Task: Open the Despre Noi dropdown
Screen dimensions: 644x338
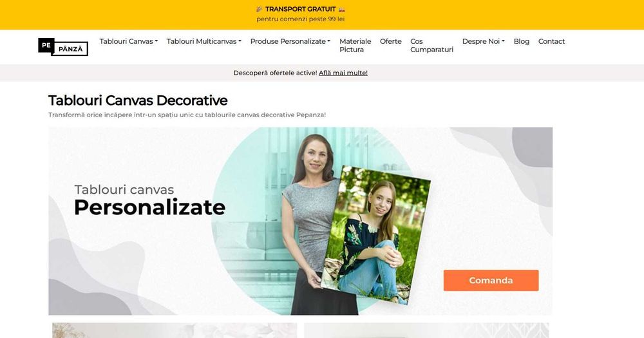Action: 484,41
